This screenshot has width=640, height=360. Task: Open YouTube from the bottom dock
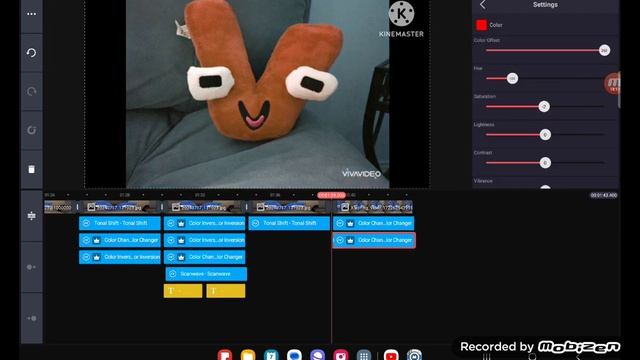(391, 355)
